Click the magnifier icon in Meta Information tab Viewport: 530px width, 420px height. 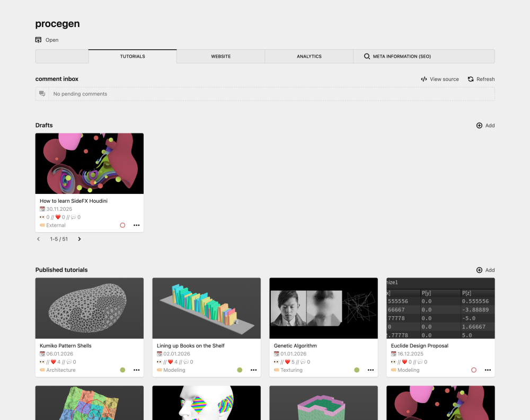(367, 56)
